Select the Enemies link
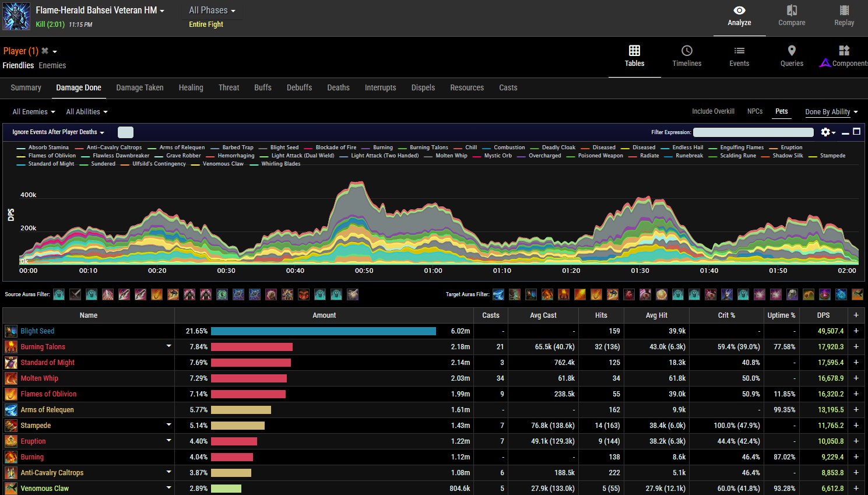 pyautogui.click(x=52, y=65)
